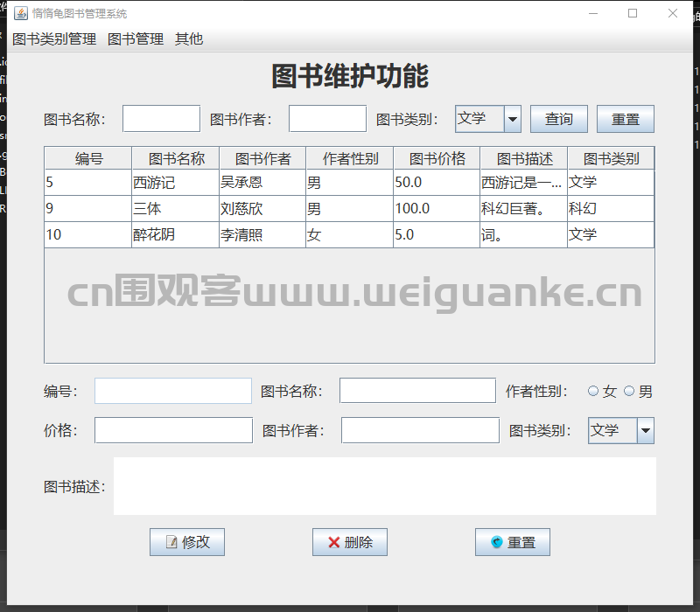The height and width of the screenshot is (612, 700).
Task: Click the 图书名称 column header
Action: 176,158
